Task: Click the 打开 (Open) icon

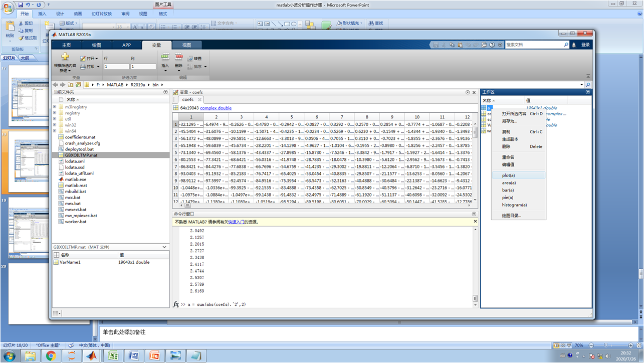Action: click(83, 58)
